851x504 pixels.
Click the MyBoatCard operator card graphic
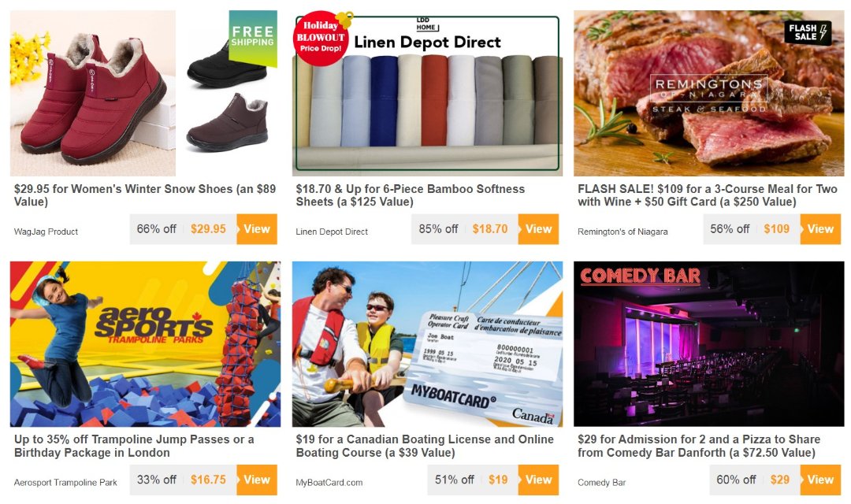(x=482, y=367)
